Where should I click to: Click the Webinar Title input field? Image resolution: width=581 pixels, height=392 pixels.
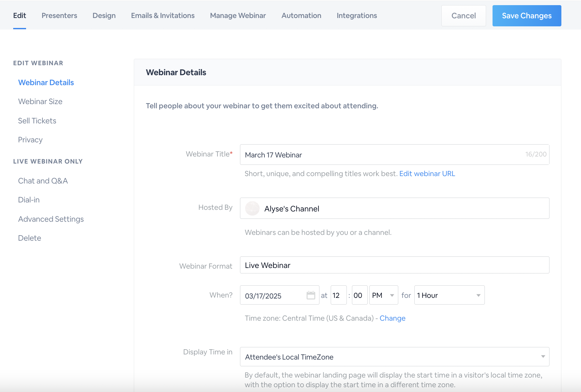pos(354,155)
